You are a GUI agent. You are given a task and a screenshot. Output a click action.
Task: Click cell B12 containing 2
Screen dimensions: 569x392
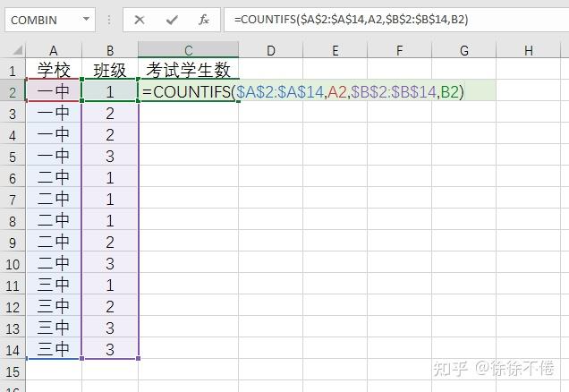click(110, 305)
